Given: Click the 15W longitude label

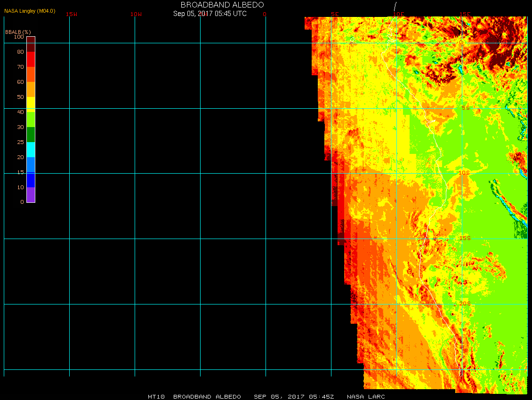Looking at the screenshot, I should (x=72, y=14).
